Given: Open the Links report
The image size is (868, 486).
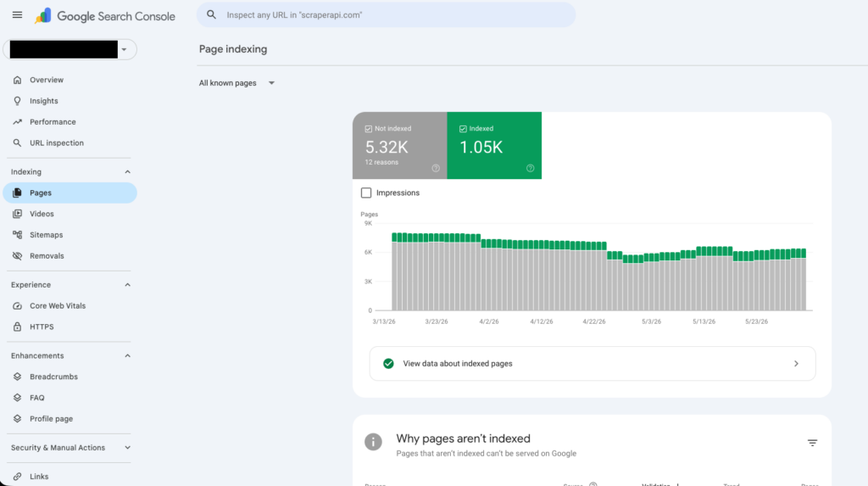Looking at the screenshot, I should coord(70,477).
